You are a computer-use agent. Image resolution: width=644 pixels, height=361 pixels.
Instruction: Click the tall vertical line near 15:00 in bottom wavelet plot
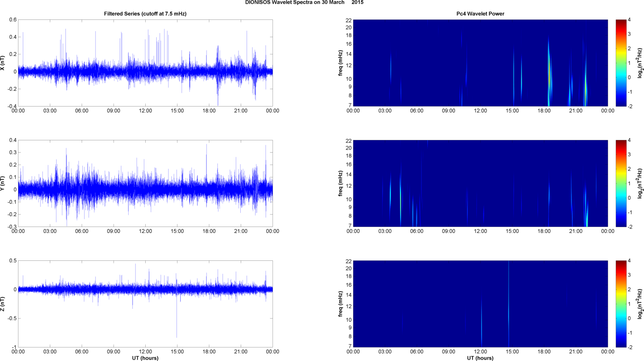click(x=508, y=304)
